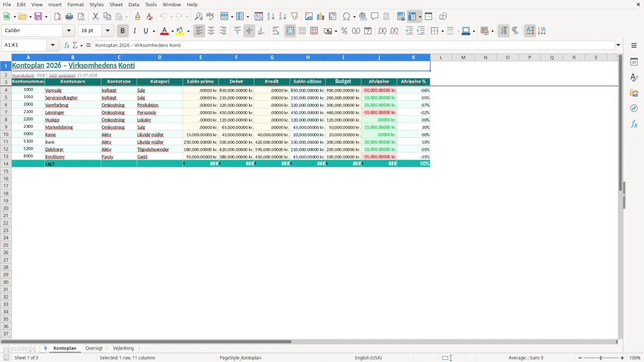This screenshot has width=644, height=362.
Task: Apply the red font color swatch
Action: point(165,31)
